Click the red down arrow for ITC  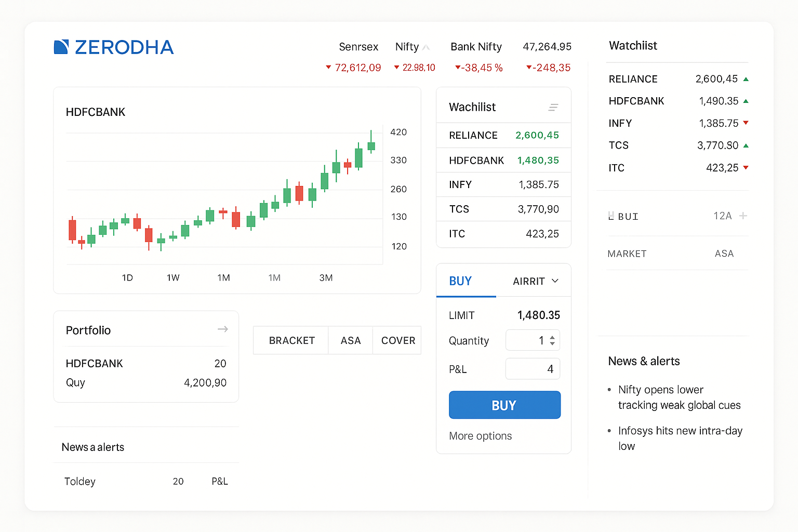pos(746,168)
